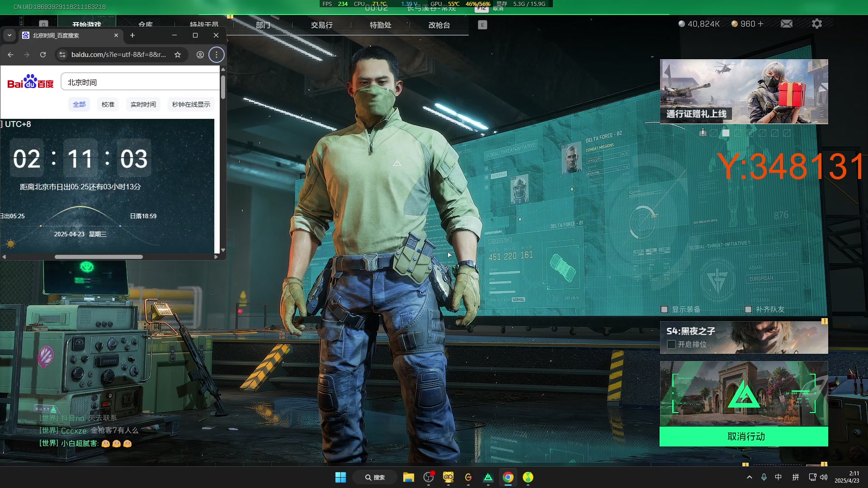Open QQ Music from taskbar

pyautogui.click(x=528, y=477)
